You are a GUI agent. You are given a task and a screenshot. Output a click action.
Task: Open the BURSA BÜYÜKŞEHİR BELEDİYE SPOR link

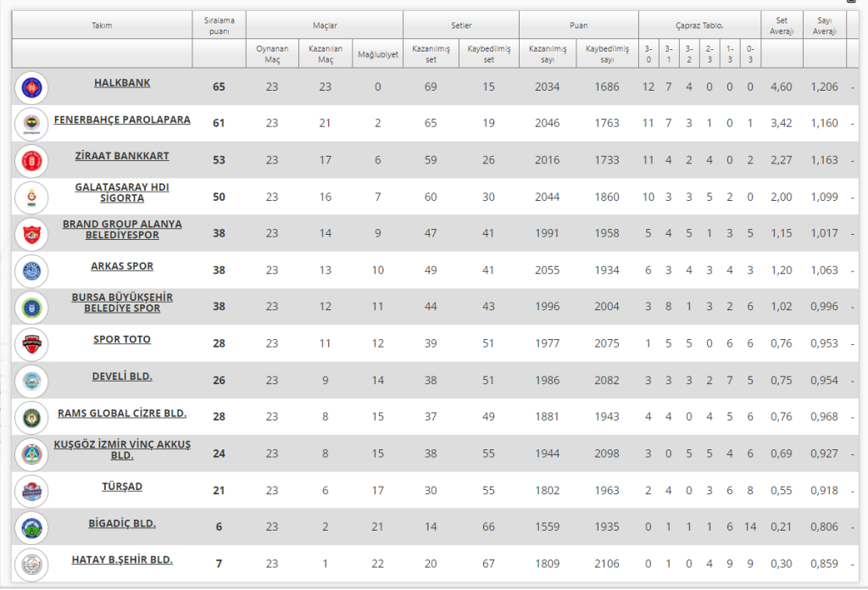point(122,303)
